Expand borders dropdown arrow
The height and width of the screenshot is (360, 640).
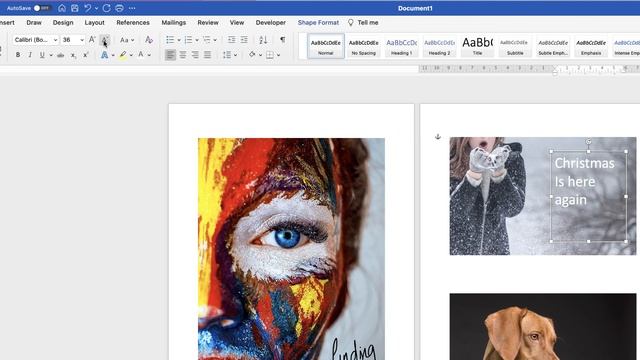point(278,55)
